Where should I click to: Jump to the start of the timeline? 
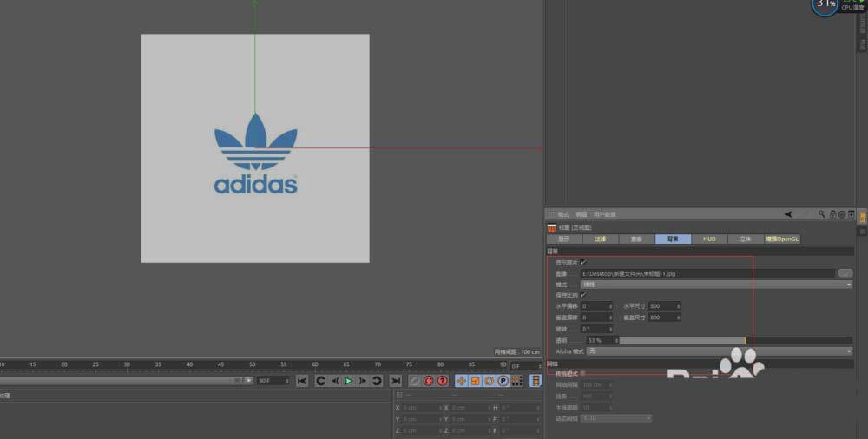301,381
